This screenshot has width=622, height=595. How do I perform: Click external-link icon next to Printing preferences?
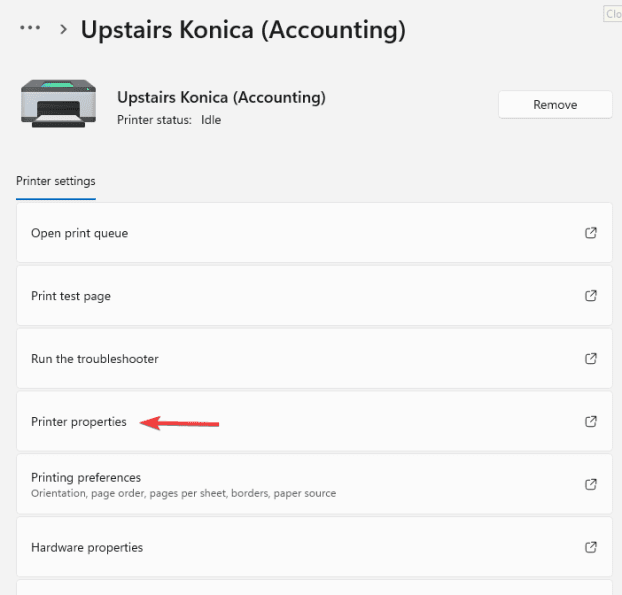click(590, 484)
